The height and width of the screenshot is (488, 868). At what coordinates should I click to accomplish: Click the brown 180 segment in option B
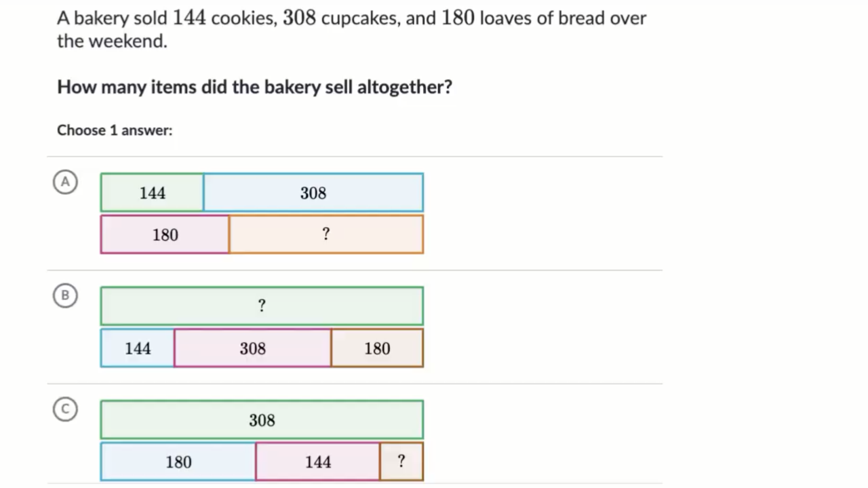coord(377,348)
